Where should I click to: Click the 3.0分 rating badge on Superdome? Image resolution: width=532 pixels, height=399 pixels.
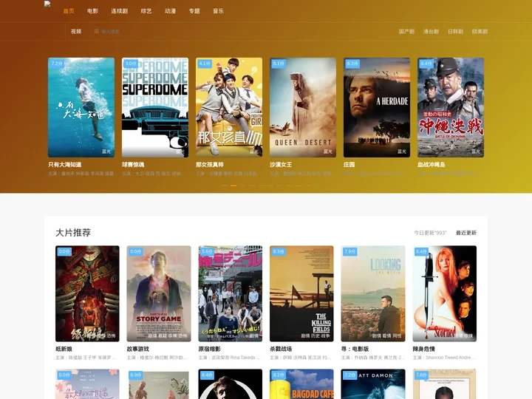tap(131, 64)
